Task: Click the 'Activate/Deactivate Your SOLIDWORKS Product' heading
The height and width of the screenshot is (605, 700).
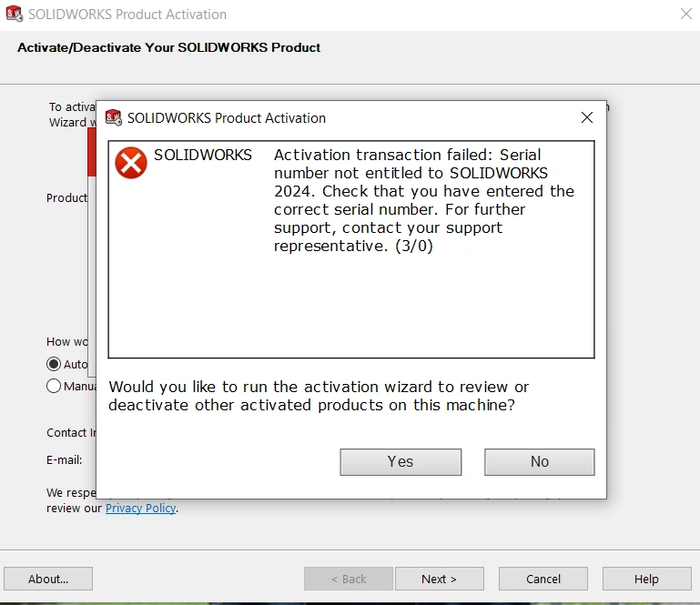Action: coord(168,47)
